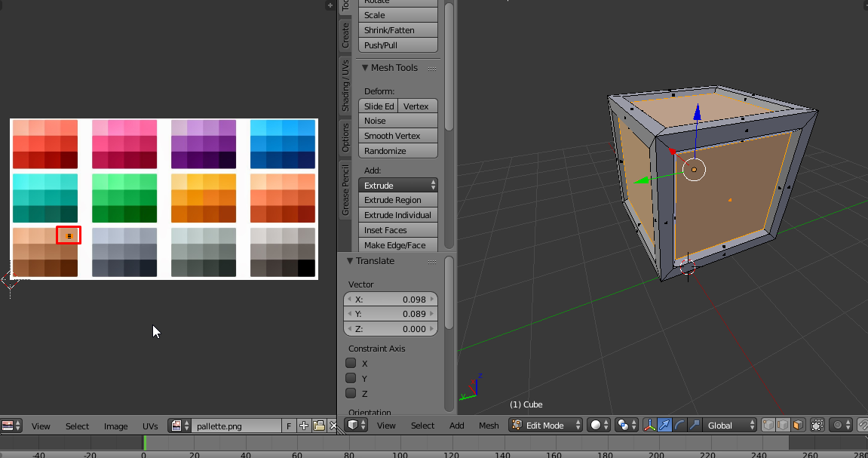Open the Select menu in the image editor

(x=77, y=426)
